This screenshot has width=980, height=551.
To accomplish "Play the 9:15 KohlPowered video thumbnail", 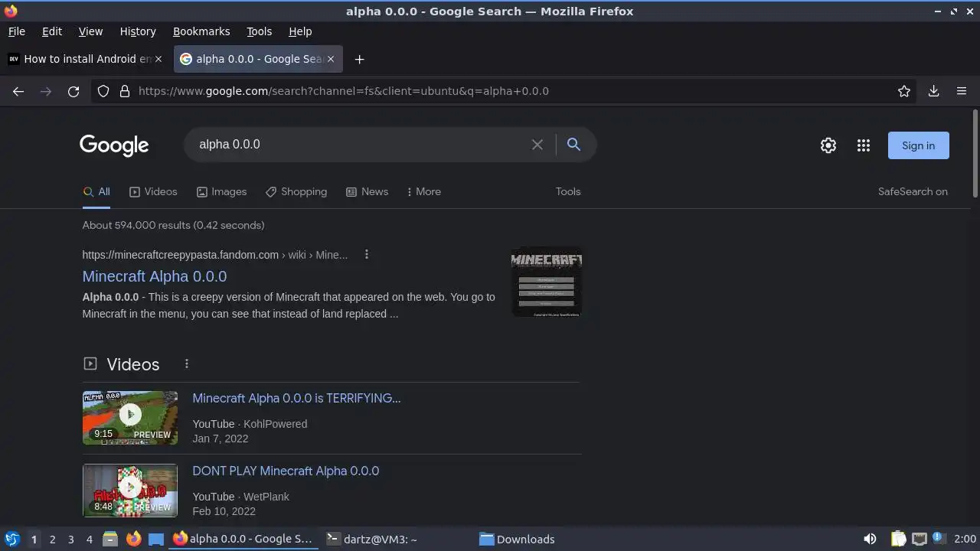I will tap(130, 418).
